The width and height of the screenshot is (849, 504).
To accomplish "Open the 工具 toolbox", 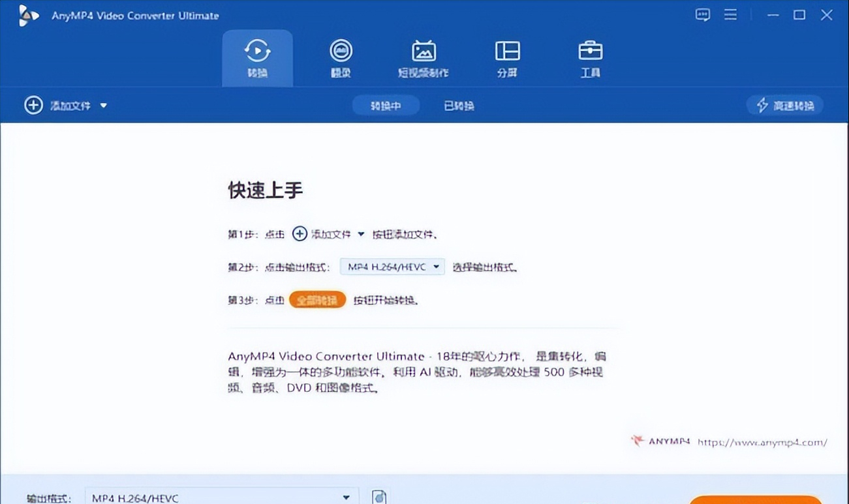I will coord(590,57).
